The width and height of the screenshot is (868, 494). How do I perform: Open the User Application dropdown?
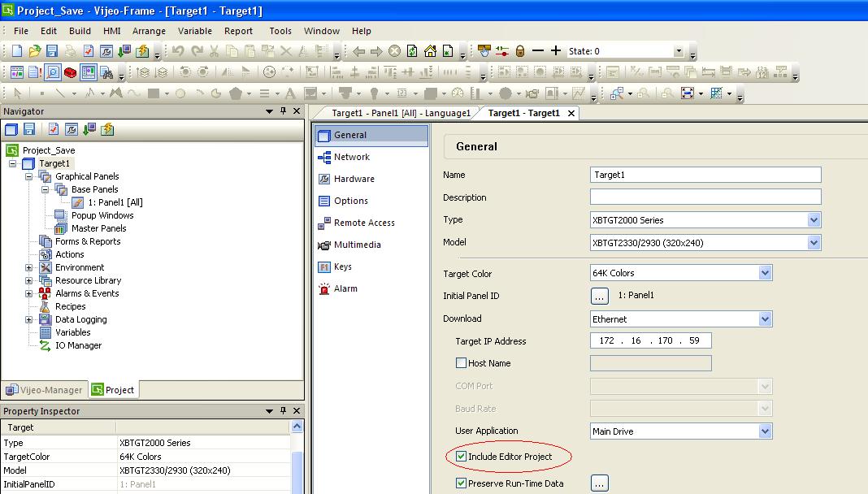765,431
